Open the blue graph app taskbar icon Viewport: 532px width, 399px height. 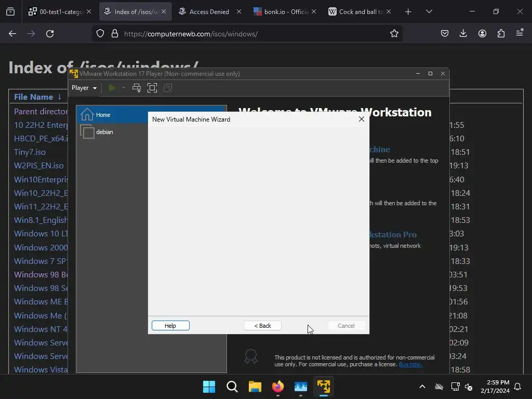301,387
